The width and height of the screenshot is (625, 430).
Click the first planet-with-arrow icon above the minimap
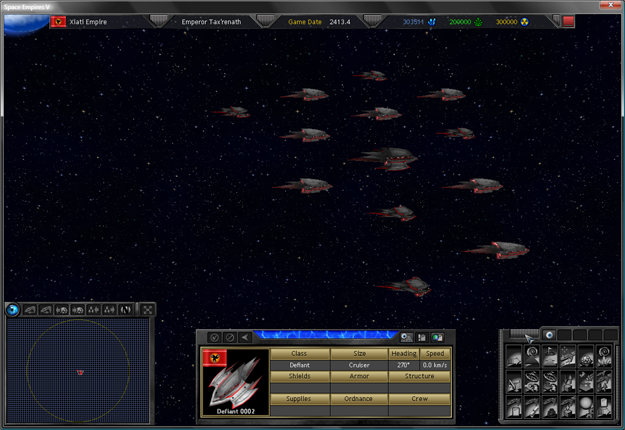coord(61,310)
